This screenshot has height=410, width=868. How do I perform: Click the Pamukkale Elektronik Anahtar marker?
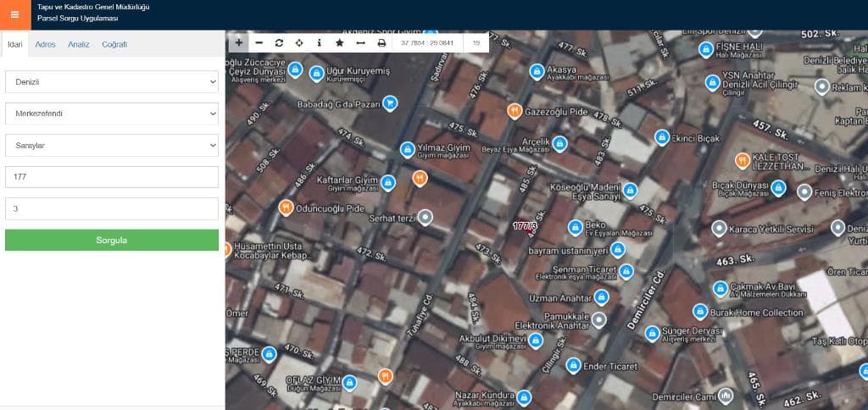click(x=599, y=319)
